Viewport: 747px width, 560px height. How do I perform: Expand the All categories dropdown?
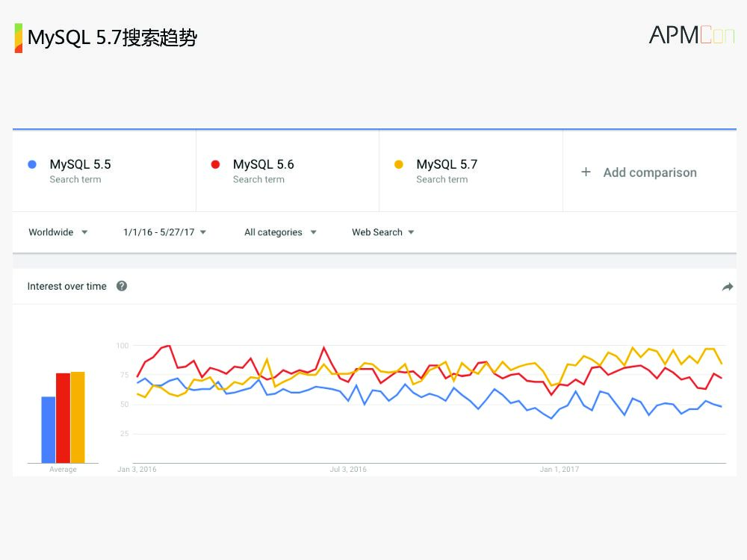tap(280, 232)
